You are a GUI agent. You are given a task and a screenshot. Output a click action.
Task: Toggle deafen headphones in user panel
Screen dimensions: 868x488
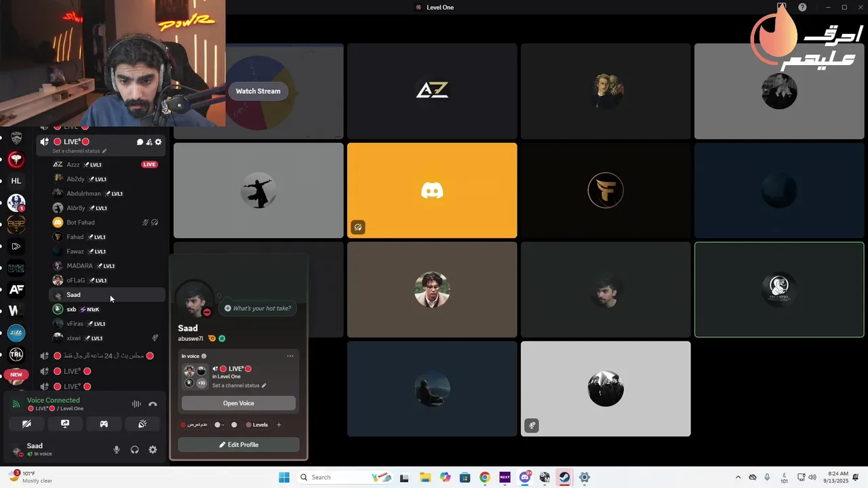134,449
